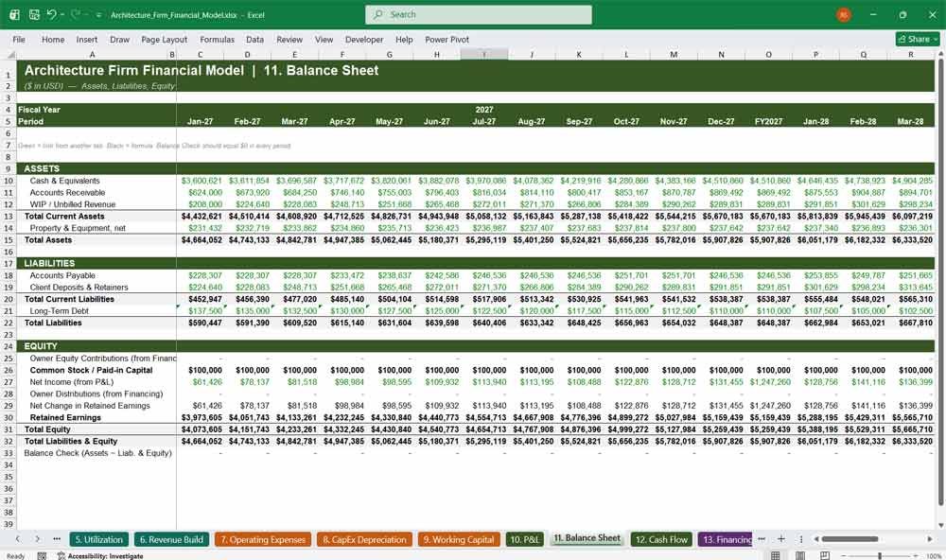This screenshot has width=946, height=560.
Task: Open the View ribbon tab
Action: pyautogui.click(x=324, y=39)
